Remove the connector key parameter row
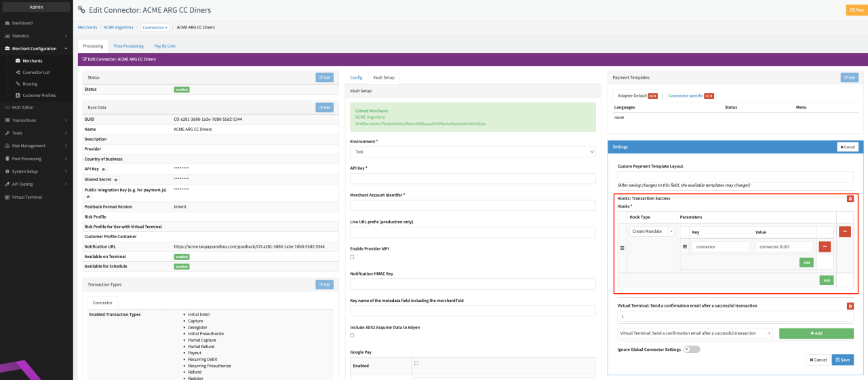Viewport: 868px width, 380px height. pyautogui.click(x=825, y=247)
